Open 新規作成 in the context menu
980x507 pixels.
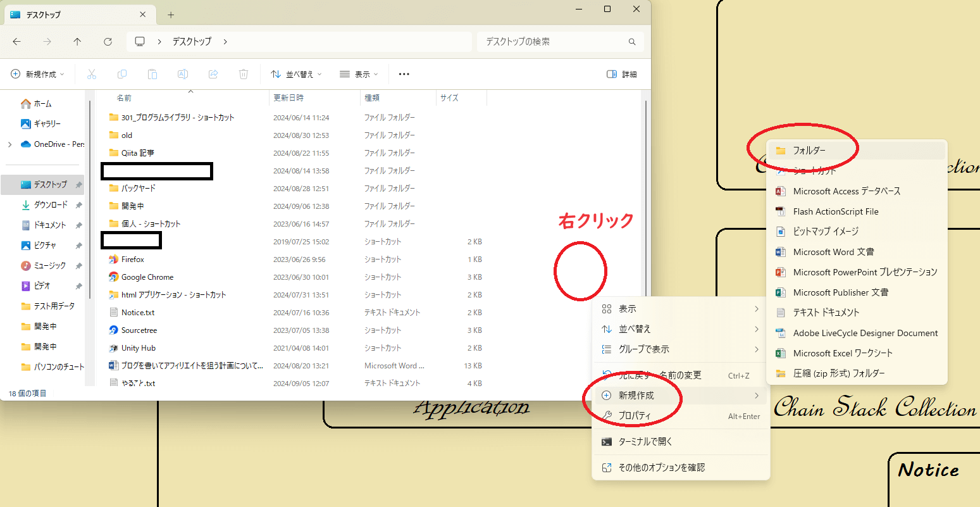[x=681, y=396]
